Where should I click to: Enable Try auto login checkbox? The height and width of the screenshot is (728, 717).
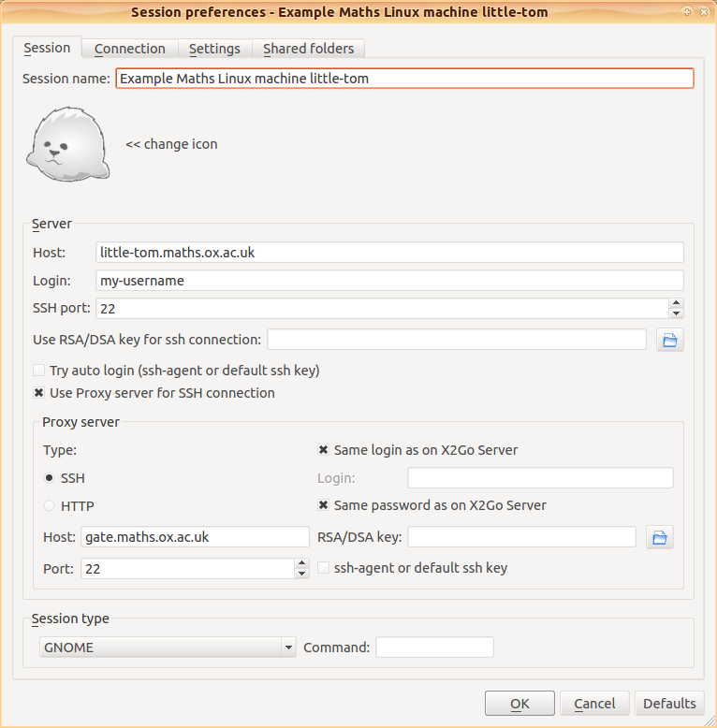39,370
